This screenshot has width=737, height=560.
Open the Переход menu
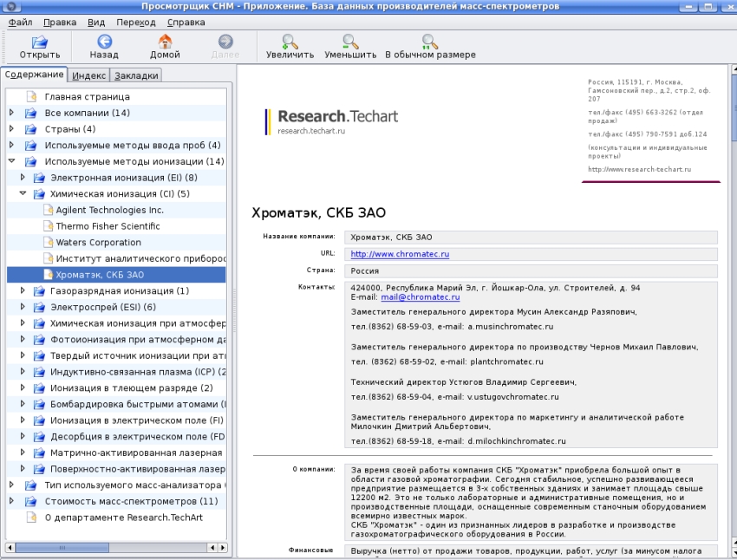click(x=136, y=22)
